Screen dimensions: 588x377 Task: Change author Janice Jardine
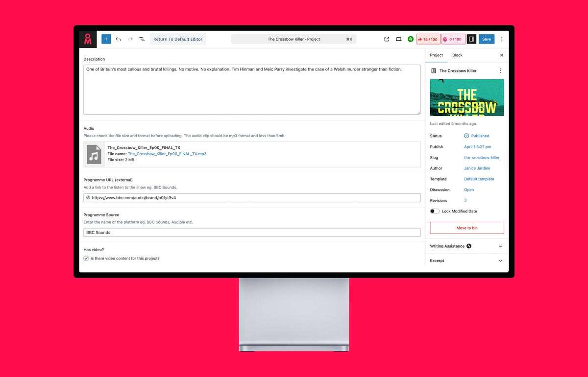click(477, 168)
